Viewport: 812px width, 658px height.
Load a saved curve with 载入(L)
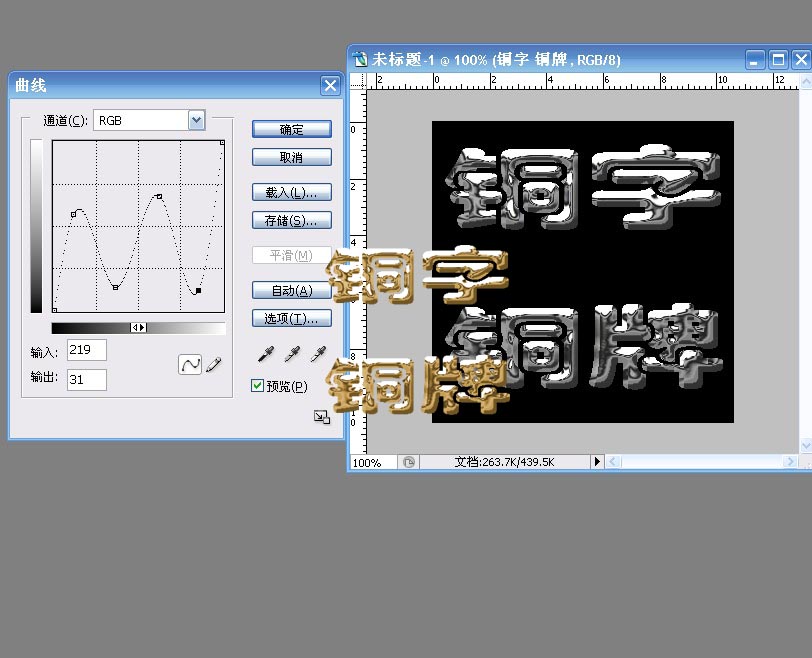(291, 191)
